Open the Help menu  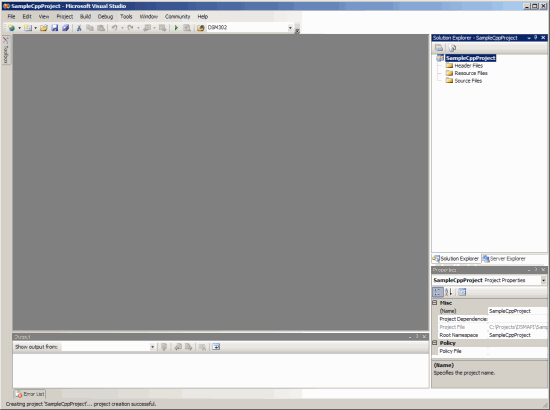(x=203, y=16)
